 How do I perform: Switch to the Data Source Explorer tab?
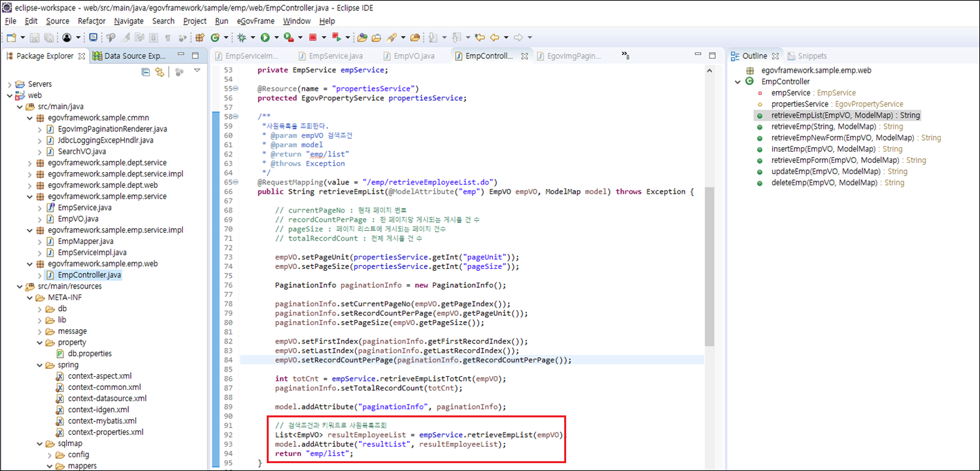click(130, 56)
